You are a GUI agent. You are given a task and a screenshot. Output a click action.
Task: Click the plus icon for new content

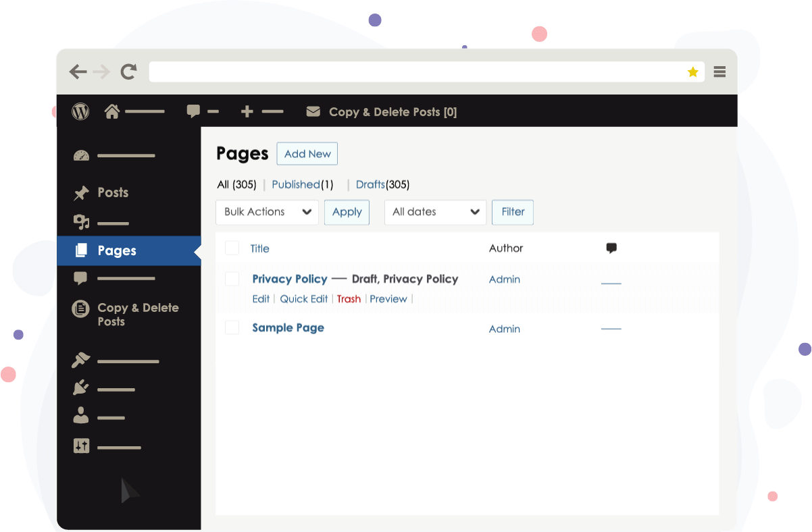(x=247, y=111)
